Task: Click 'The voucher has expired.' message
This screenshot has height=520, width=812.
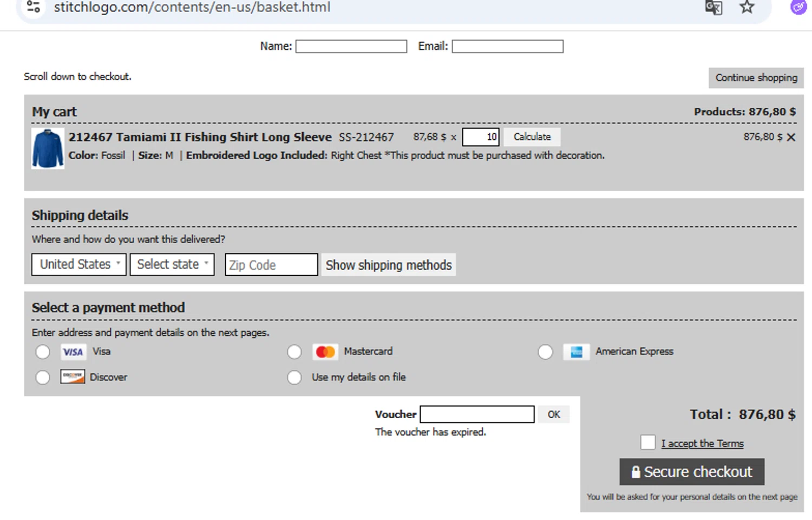Action: pos(431,432)
